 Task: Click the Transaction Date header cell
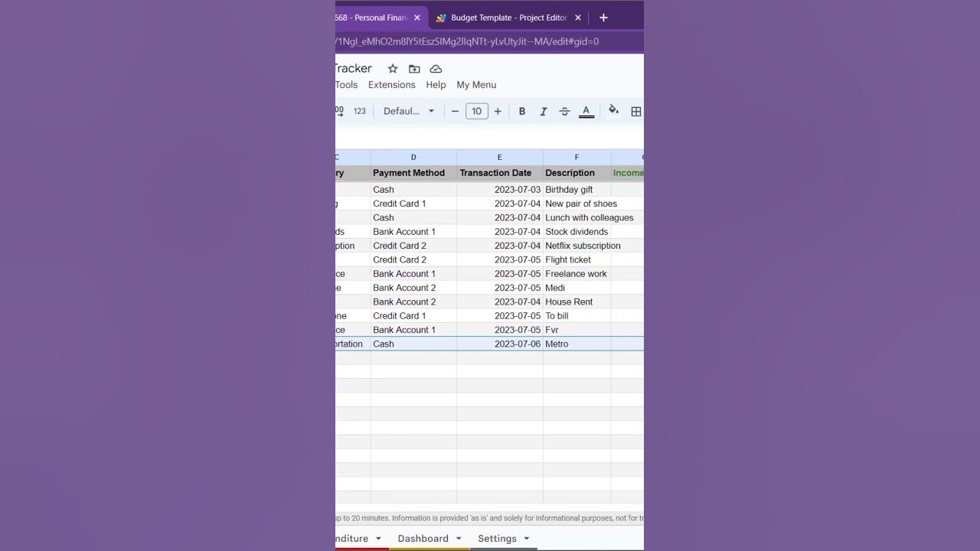[x=500, y=173]
